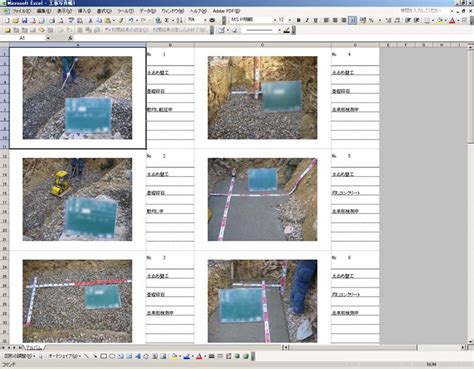Select the Oval drawing tool
The height and width of the screenshot is (369, 474).
point(112,356)
